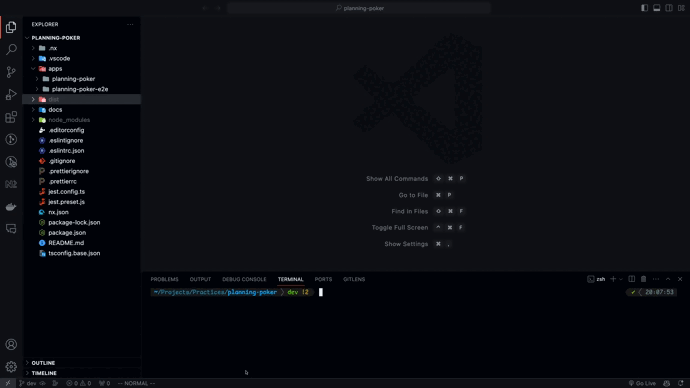Open the Accounts icon

coord(11,344)
